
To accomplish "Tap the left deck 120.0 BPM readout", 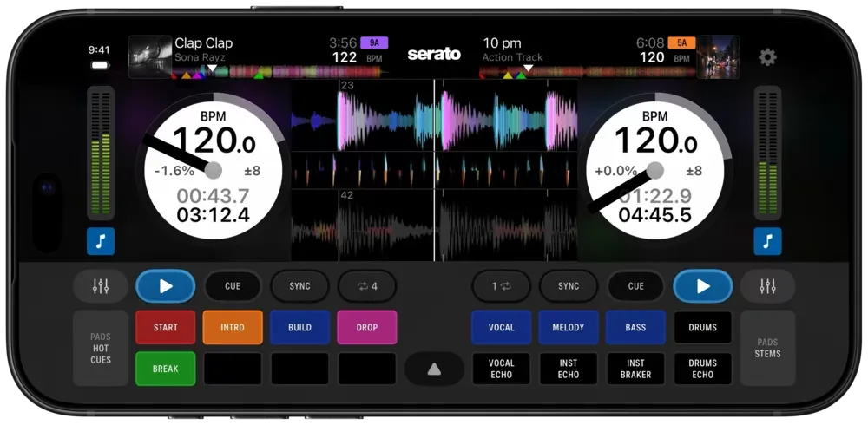I will tap(214, 140).
